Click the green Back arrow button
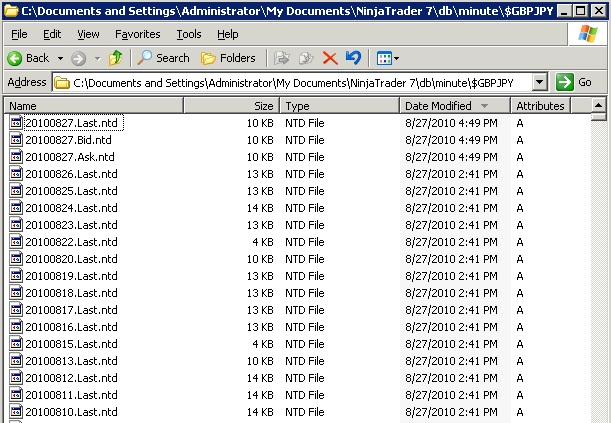The height and width of the screenshot is (423, 611). coord(15,58)
